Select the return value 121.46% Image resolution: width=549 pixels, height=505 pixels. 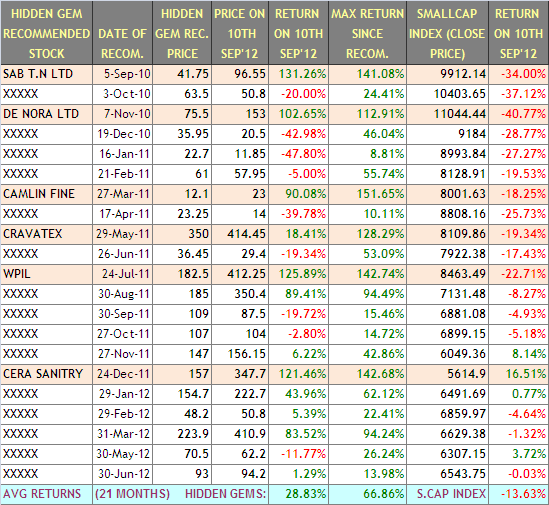(299, 374)
